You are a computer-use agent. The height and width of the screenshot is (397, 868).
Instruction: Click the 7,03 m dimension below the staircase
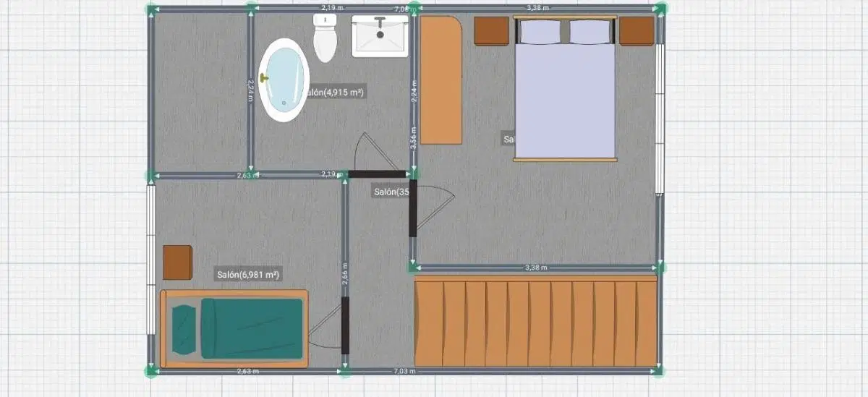click(404, 371)
